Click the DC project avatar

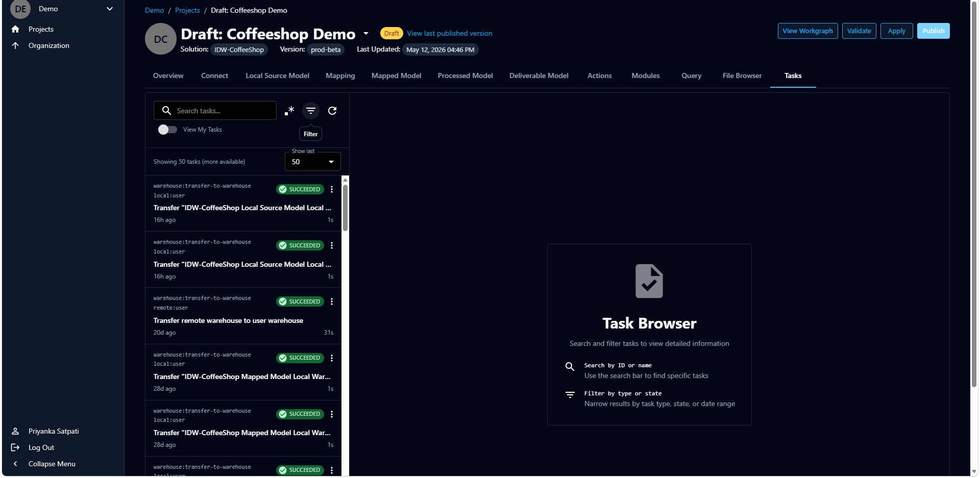pyautogui.click(x=161, y=39)
